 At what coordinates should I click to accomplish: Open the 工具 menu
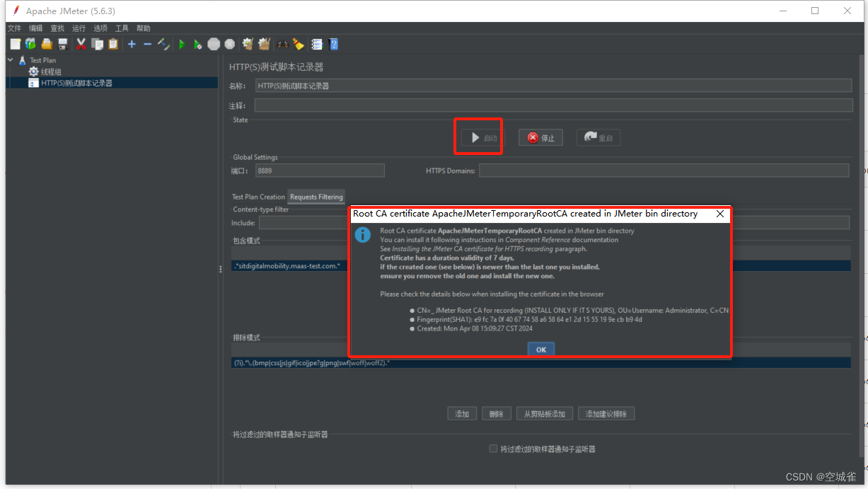pyautogui.click(x=122, y=28)
